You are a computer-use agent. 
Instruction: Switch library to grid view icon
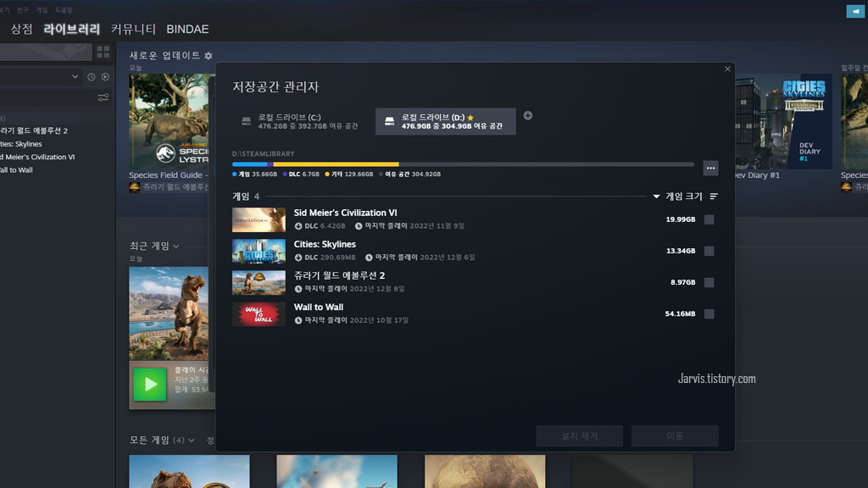103,52
